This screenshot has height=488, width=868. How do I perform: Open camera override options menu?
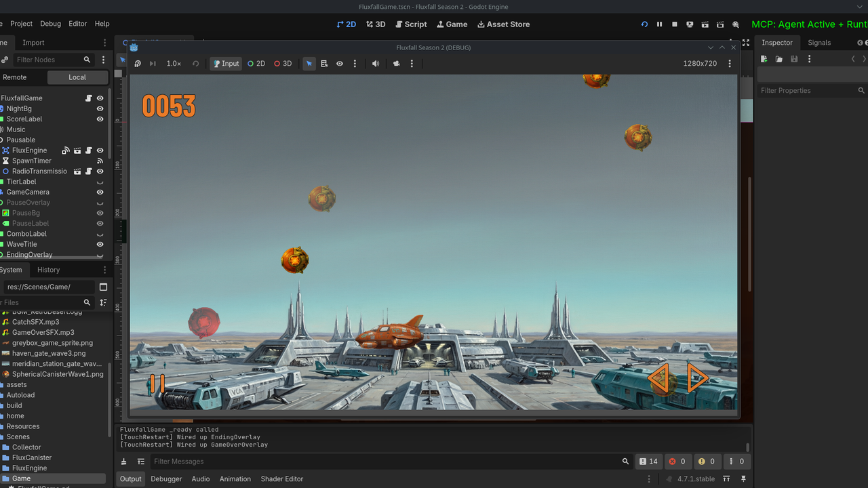(412, 64)
